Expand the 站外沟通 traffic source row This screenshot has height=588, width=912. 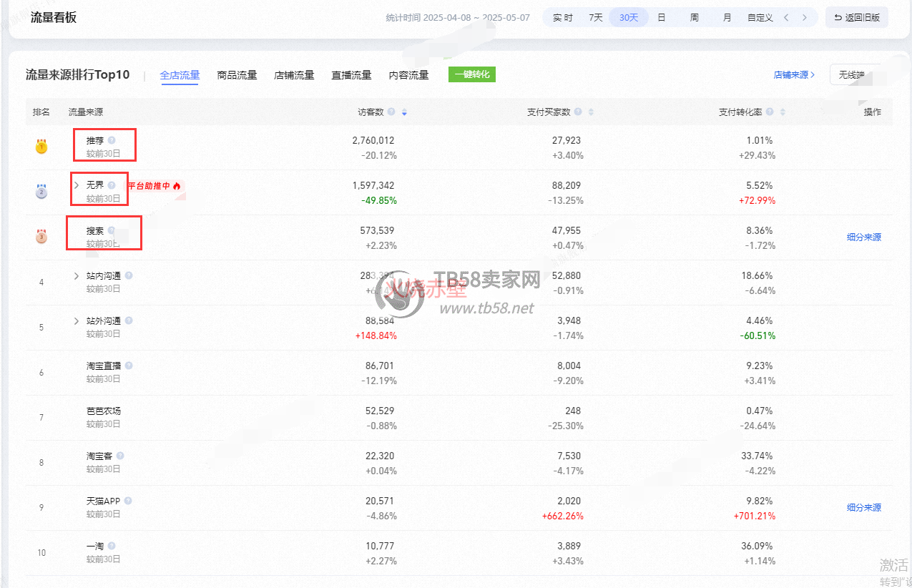77,320
